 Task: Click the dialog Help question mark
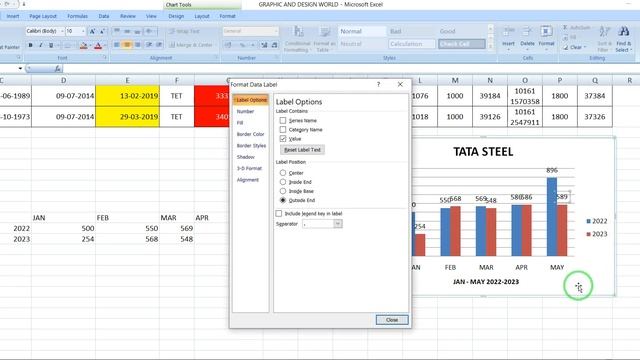click(x=378, y=84)
